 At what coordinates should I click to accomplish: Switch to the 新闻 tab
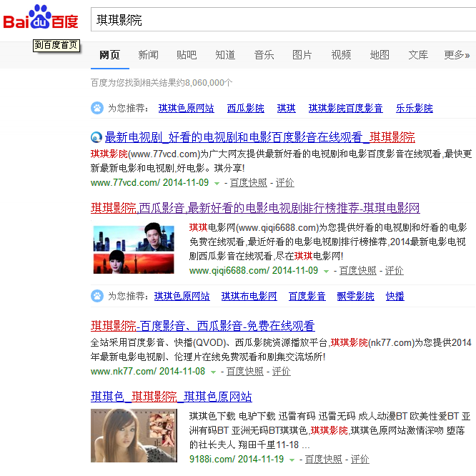149,55
